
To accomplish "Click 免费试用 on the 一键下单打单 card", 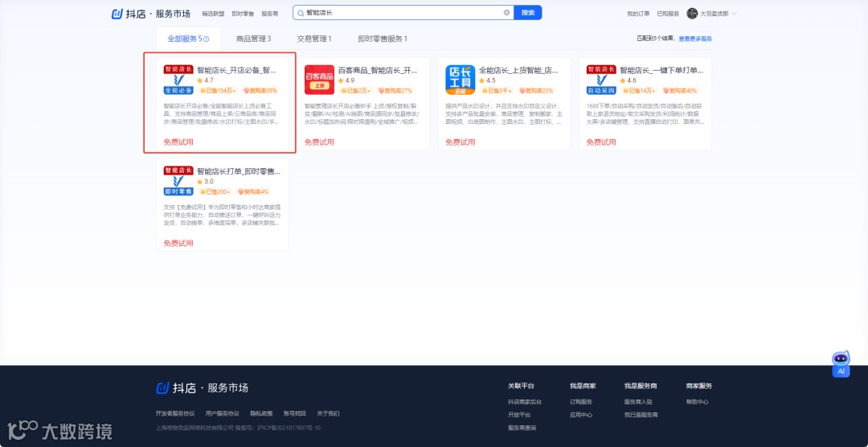I will (602, 141).
